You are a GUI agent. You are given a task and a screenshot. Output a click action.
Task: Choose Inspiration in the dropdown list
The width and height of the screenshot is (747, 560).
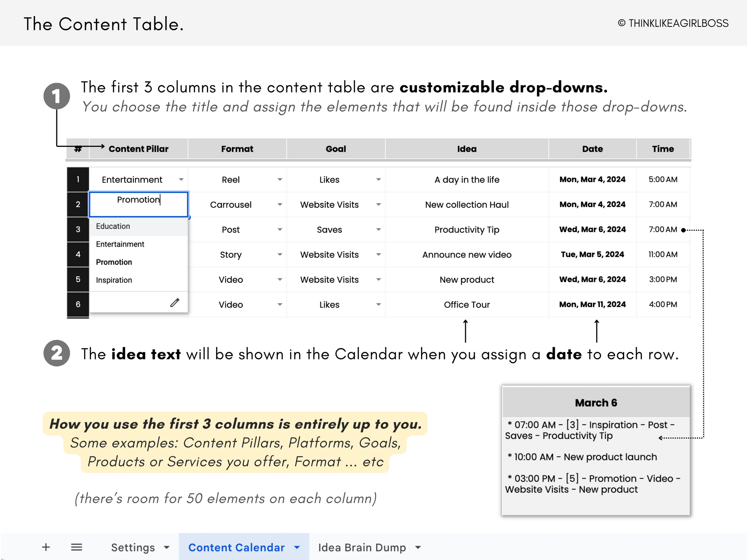[114, 280]
